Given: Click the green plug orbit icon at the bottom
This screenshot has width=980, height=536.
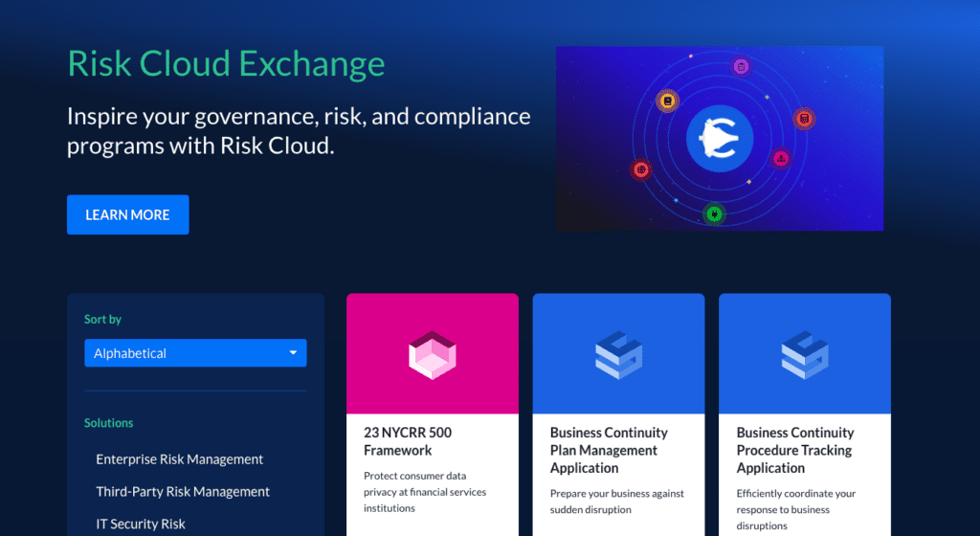Looking at the screenshot, I should (714, 215).
